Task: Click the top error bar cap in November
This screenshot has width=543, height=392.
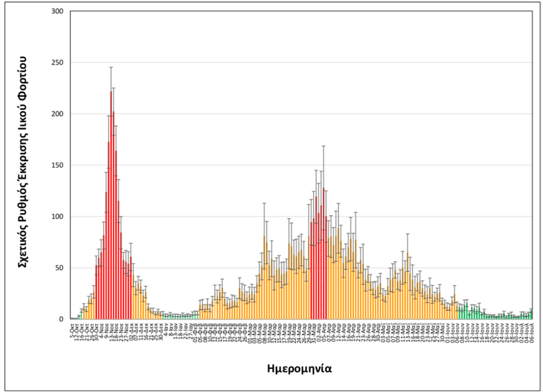Action: pos(111,67)
